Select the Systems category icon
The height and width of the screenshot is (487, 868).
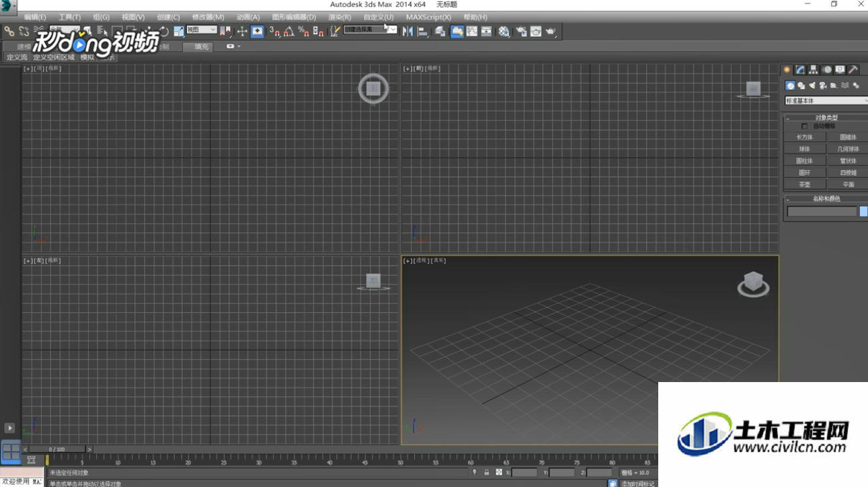point(856,85)
